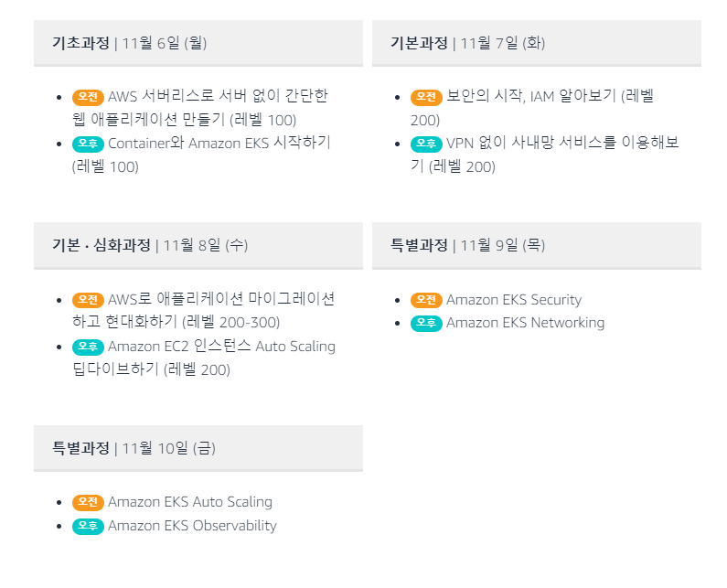Select the 기본 · 심화과정 11월 8일 header

coord(198,245)
